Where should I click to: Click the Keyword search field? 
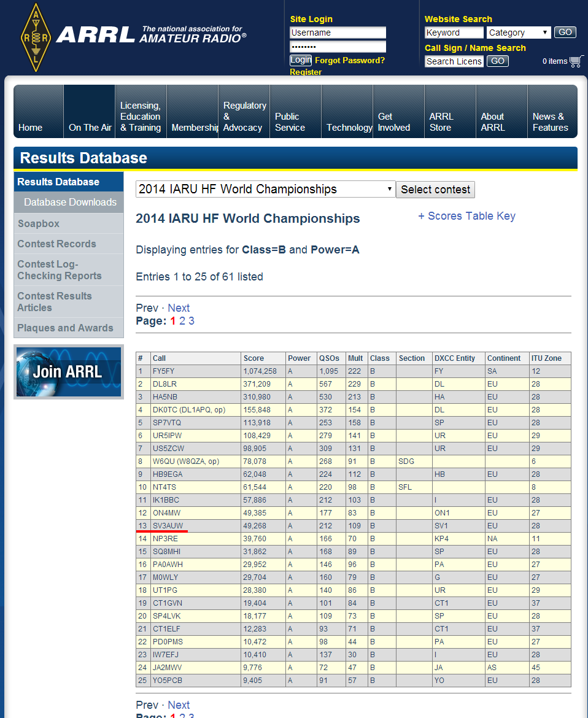coord(454,33)
